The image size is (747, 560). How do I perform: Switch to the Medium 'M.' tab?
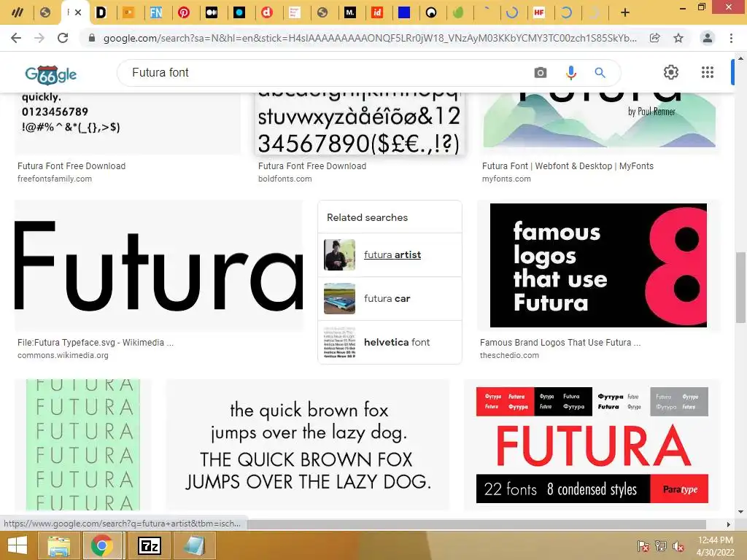coord(349,12)
